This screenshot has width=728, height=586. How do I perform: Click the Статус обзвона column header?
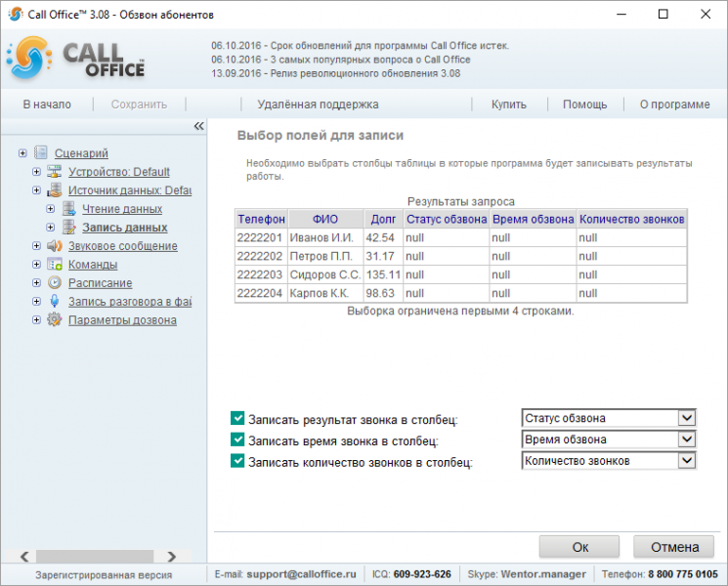click(x=447, y=219)
